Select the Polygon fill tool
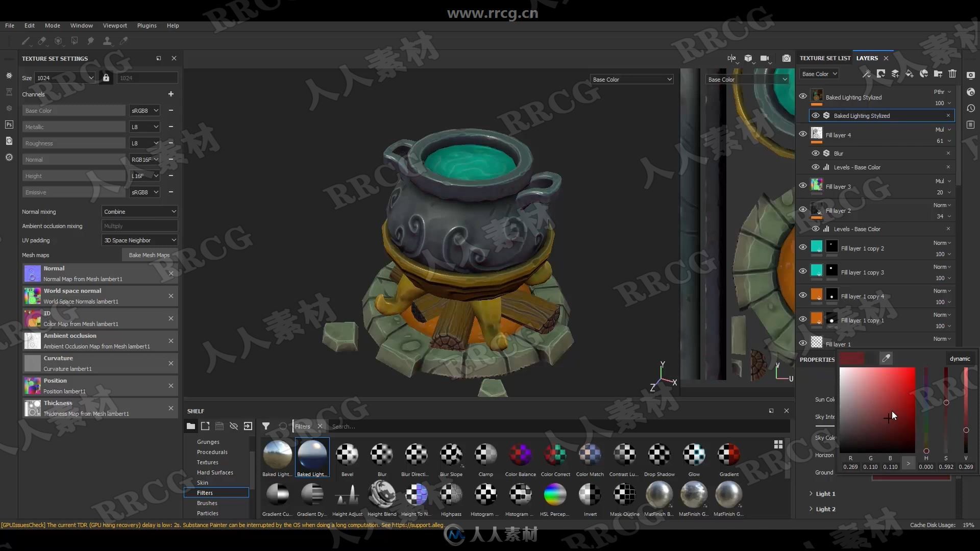The width and height of the screenshot is (980, 551). pos(75,41)
